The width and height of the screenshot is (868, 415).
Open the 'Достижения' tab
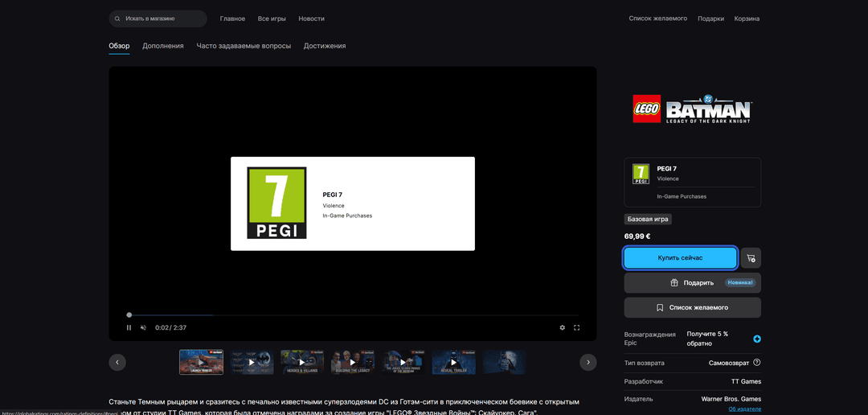click(x=325, y=46)
